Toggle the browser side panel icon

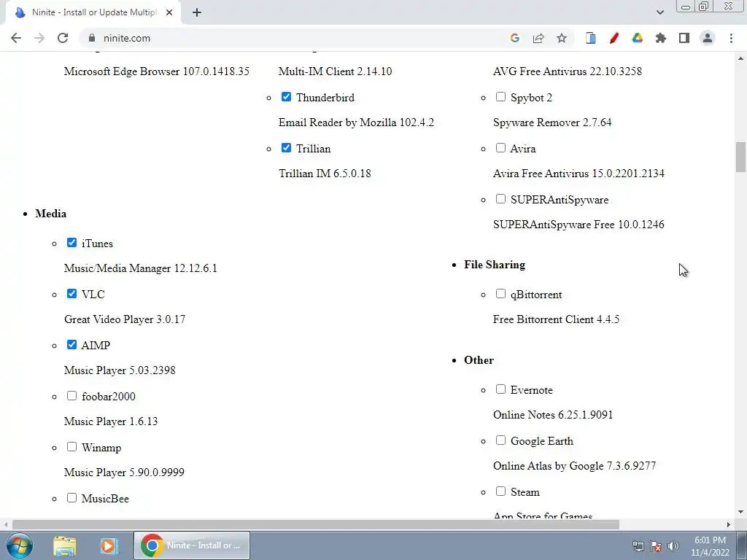(684, 38)
